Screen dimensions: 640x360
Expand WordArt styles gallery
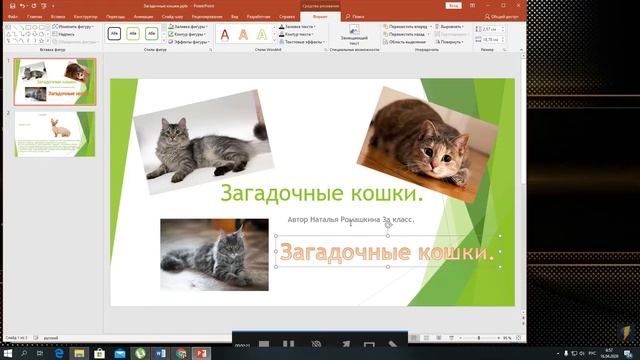click(x=274, y=41)
